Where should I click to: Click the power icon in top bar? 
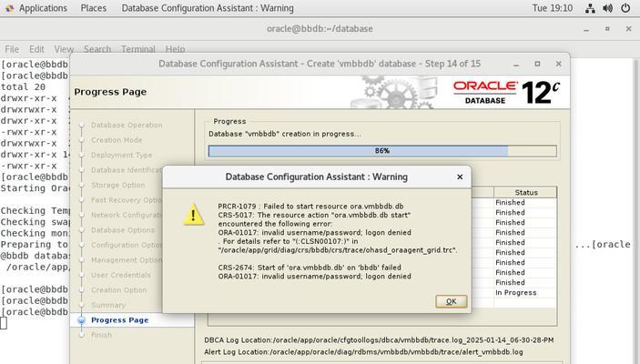click(x=625, y=8)
